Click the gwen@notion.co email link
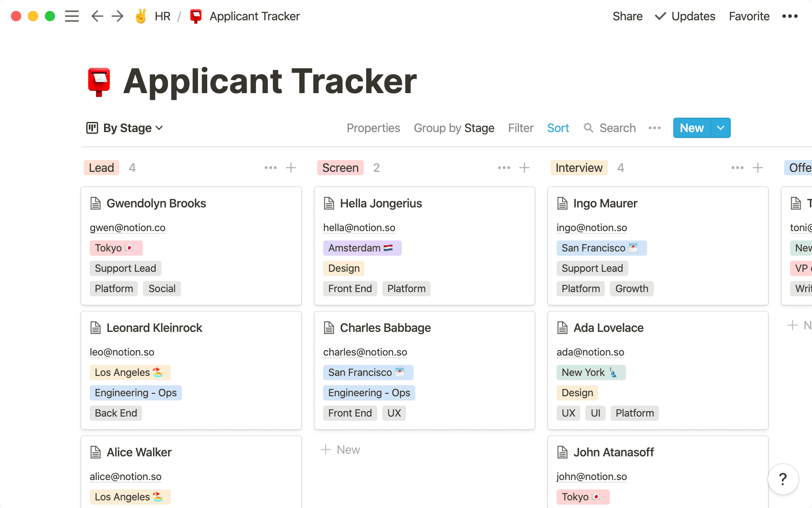The height and width of the screenshot is (508, 812). coord(127,228)
